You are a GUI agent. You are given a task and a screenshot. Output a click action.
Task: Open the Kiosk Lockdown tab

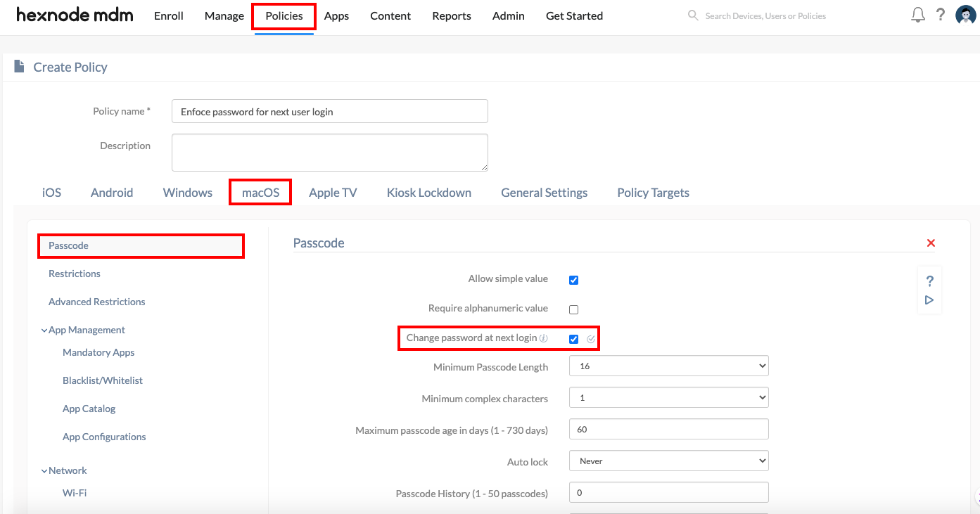coord(429,193)
